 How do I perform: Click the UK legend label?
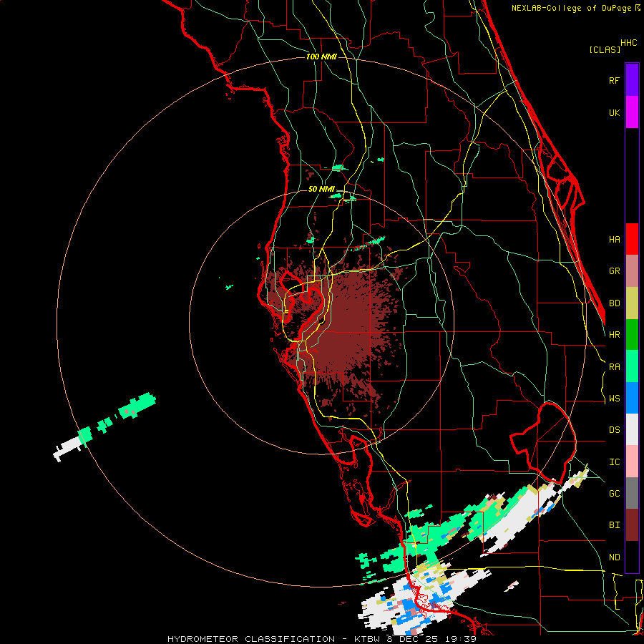click(x=615, y=112)
